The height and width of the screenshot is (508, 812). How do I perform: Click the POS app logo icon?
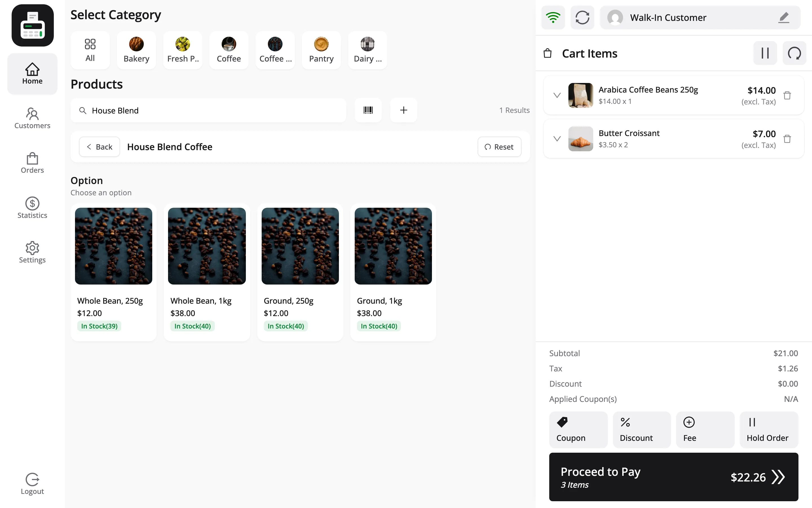point(32,25)
